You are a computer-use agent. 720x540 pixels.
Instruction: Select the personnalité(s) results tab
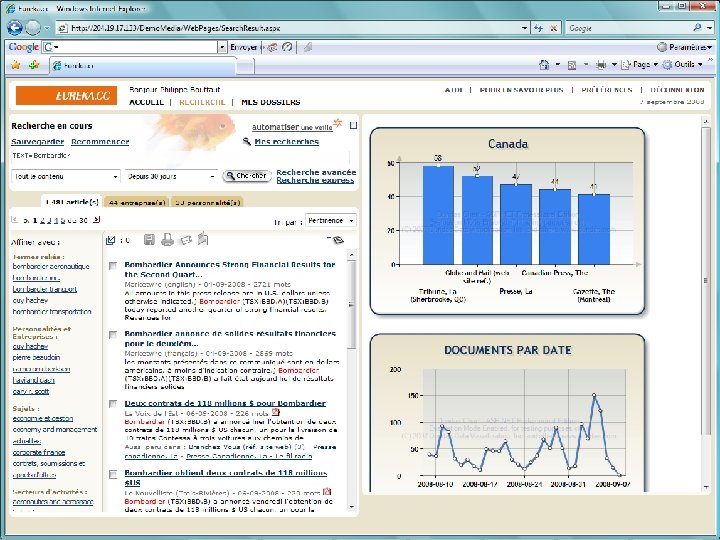pyautogui.click(x=207, y=202)
